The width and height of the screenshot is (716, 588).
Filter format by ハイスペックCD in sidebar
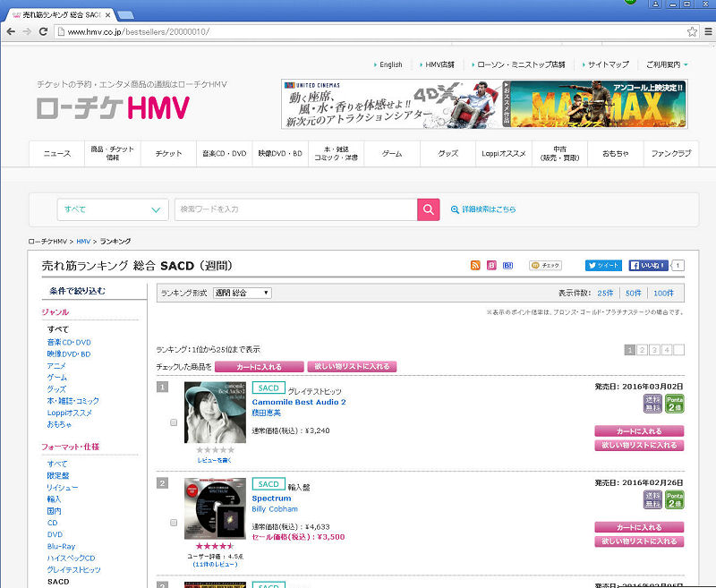click(x=72, y=558)
